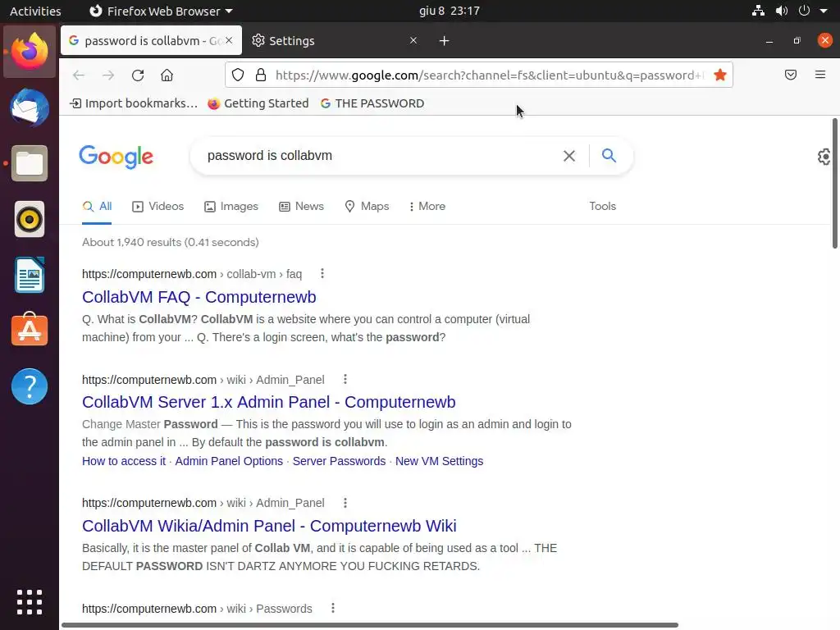
Task: Open the Firefox hamburger menu
Action: [820, 75]
